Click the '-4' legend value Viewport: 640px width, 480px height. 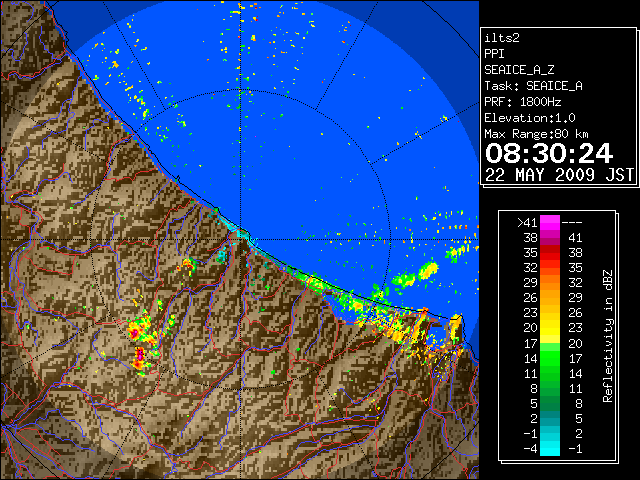tap(530, 449)
